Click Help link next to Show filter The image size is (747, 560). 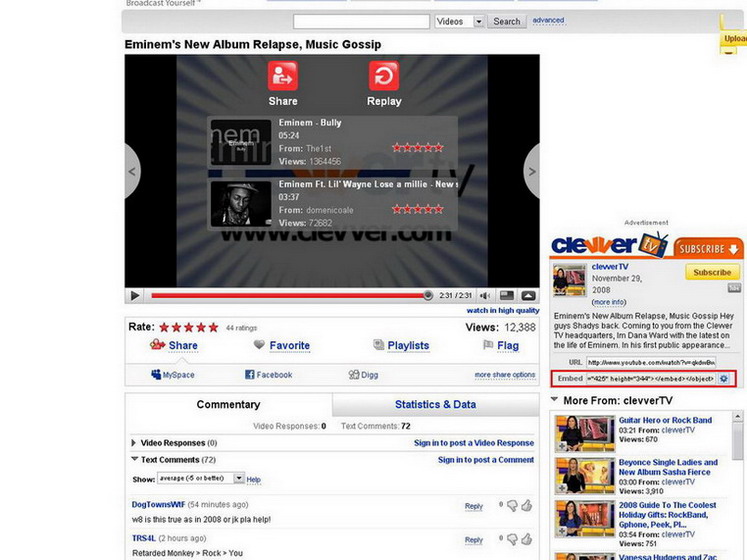(x=253, y=479)
